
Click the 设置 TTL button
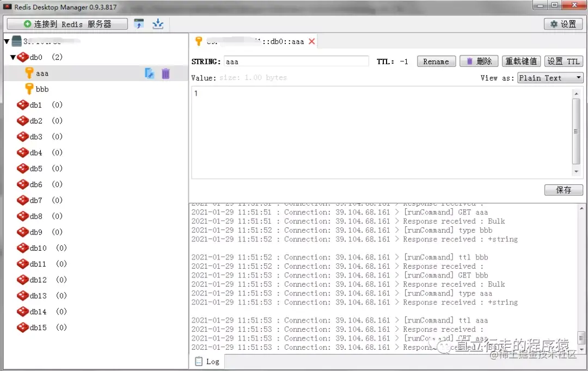[x=563, y=61]
